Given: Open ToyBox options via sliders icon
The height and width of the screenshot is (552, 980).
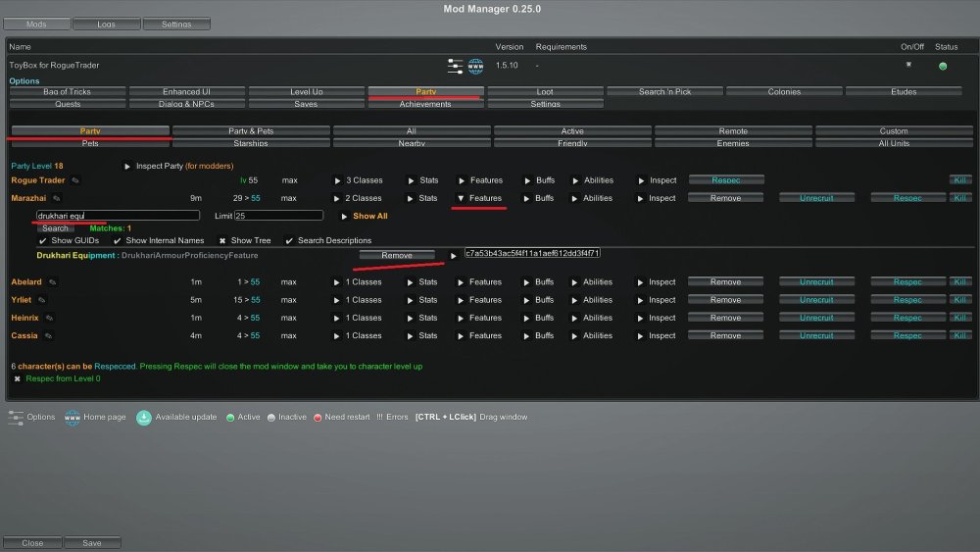Looking at the screenshot, I should click(x=455, y=66).
